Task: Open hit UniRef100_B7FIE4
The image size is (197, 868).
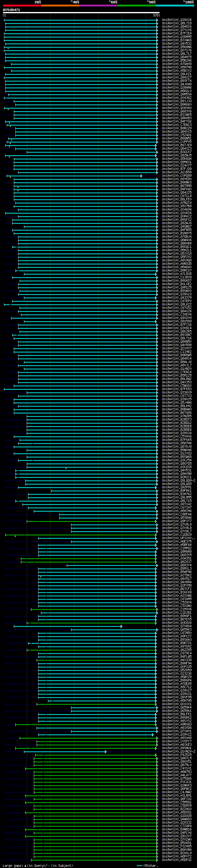Action: (177, 33)
